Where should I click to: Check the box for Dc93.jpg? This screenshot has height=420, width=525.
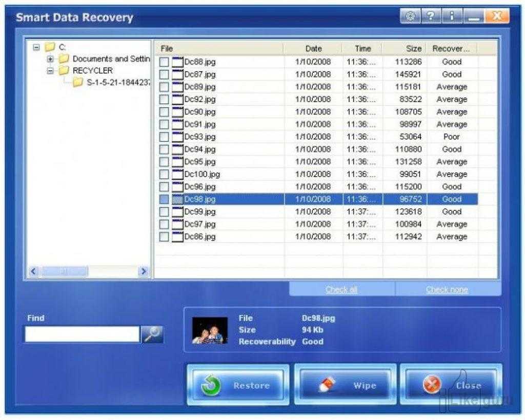click(164, 137)
